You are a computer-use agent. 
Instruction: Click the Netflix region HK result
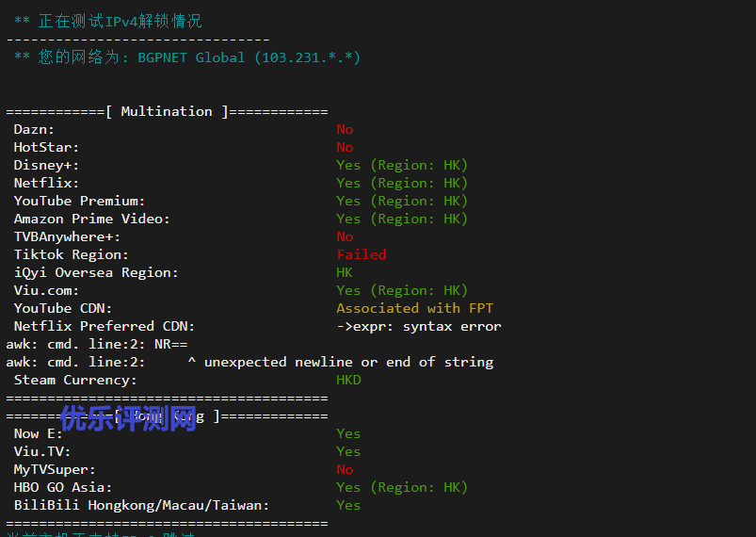tap(402, 183)
